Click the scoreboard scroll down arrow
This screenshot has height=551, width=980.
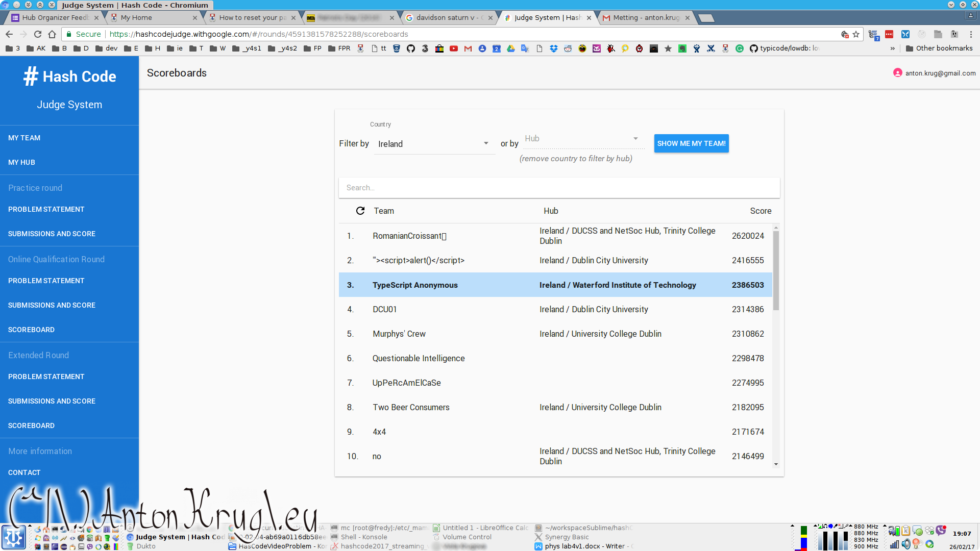click(776, 464)
